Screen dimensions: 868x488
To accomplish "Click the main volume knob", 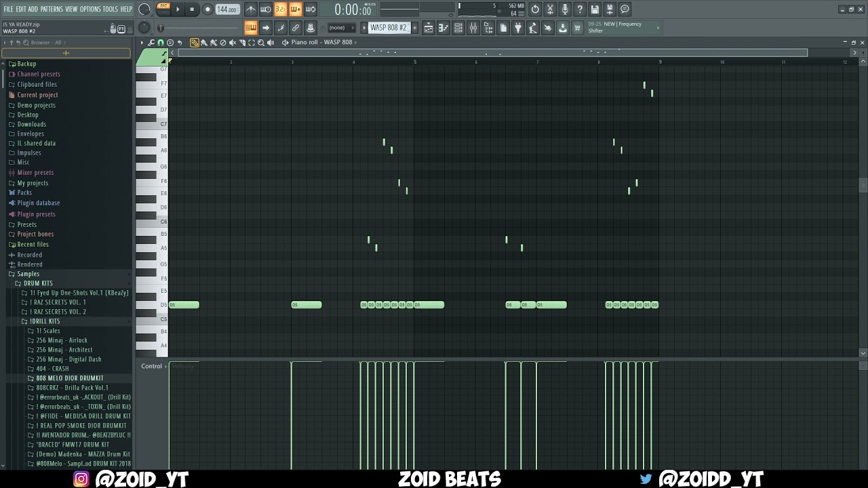I will click(144, 9).
